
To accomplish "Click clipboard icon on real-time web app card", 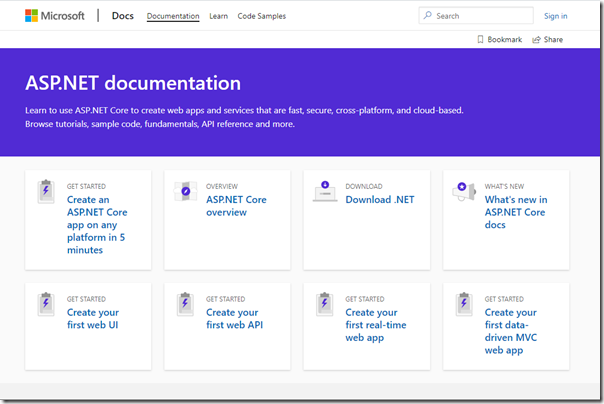I will (325, 304).
